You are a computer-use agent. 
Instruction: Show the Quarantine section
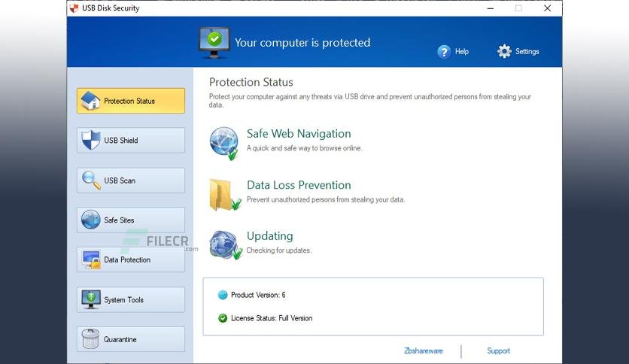click(x=131, y=339)
